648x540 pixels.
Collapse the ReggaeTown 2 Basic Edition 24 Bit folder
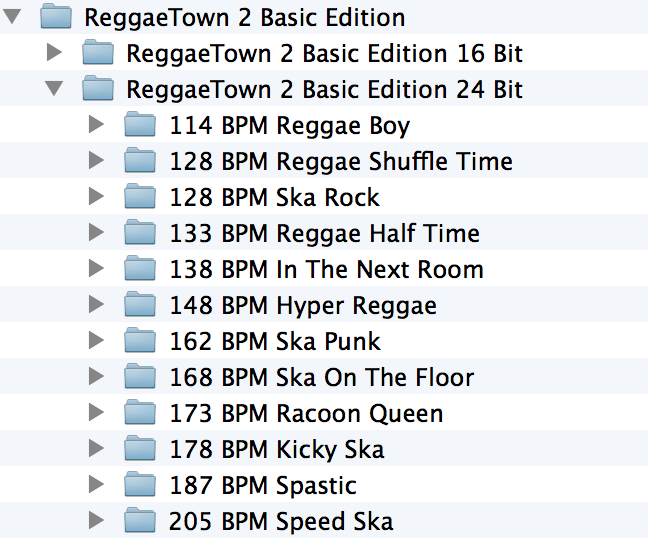click(54, 89)
